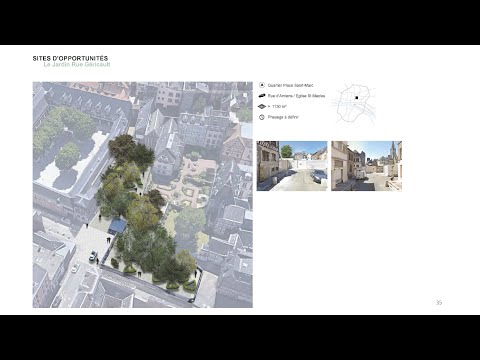Open the right street photo with church spire

point(366,166)
